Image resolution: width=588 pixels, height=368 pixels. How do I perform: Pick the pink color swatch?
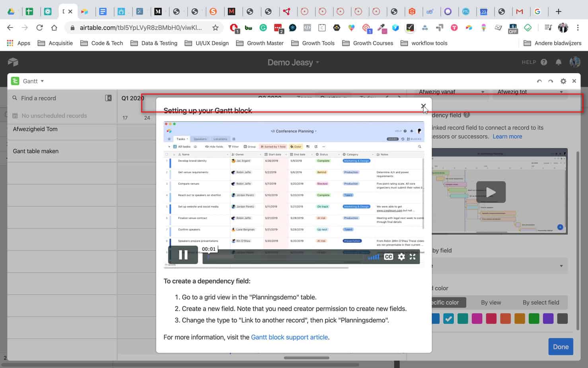[477, 319]
